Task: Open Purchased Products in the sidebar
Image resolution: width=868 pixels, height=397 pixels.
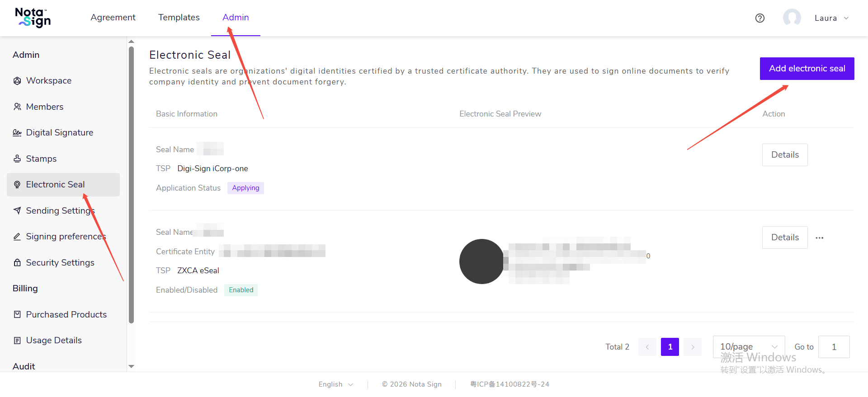Action: [x=63, y=314]
